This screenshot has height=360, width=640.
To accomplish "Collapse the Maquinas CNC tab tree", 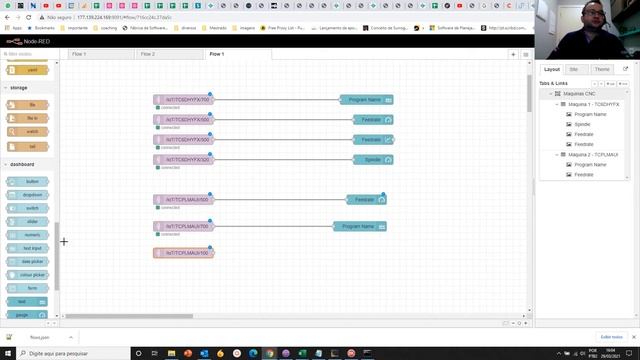I will click(551, 94).
